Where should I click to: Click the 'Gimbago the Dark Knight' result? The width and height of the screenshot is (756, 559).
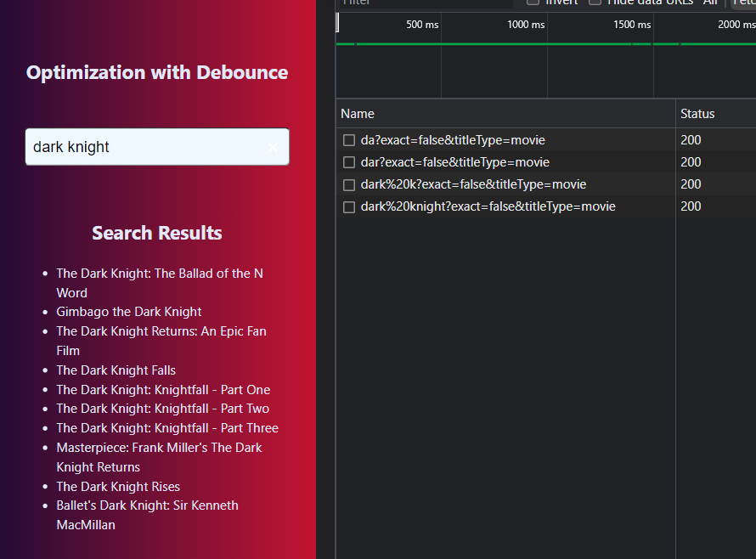129,312
